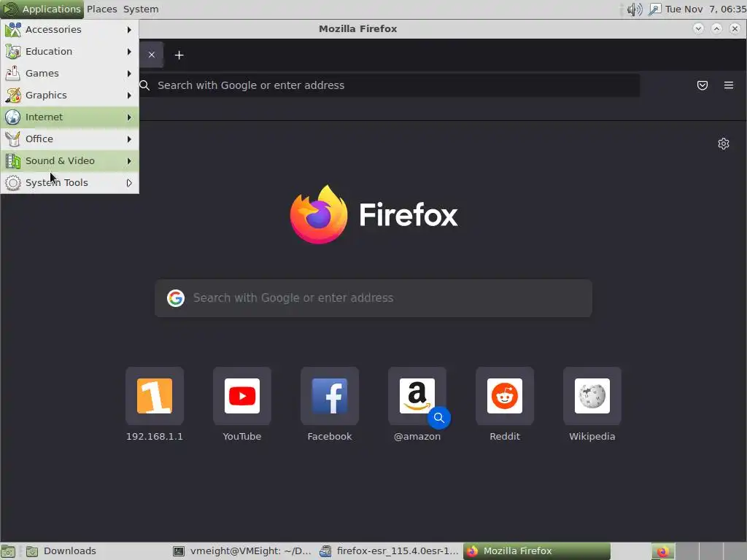Open the System menu in top panel

tap(141, 9)
